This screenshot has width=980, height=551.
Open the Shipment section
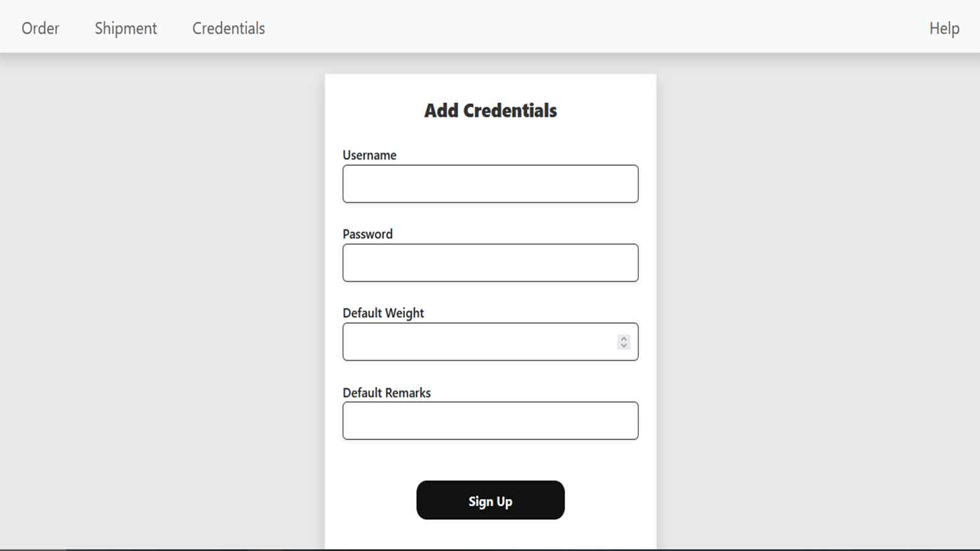coord(125,28)
